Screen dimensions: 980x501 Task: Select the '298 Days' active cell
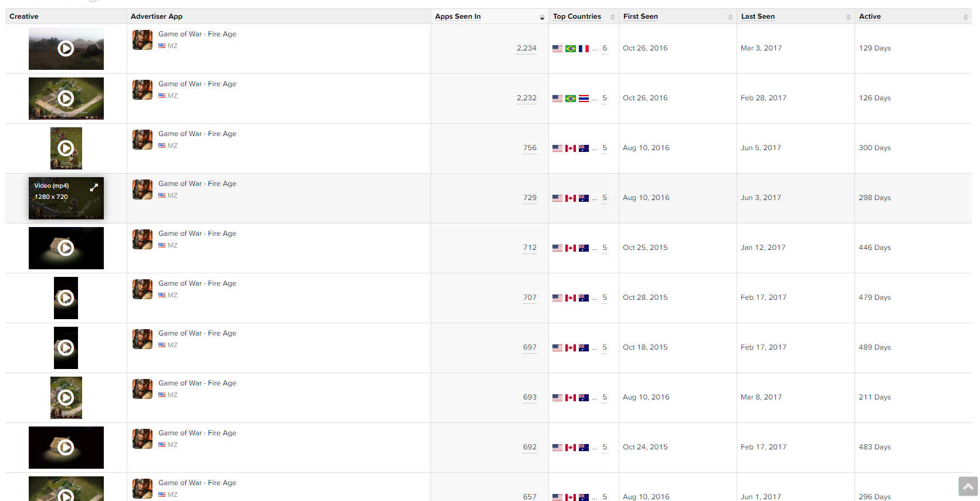pos(874,198)
